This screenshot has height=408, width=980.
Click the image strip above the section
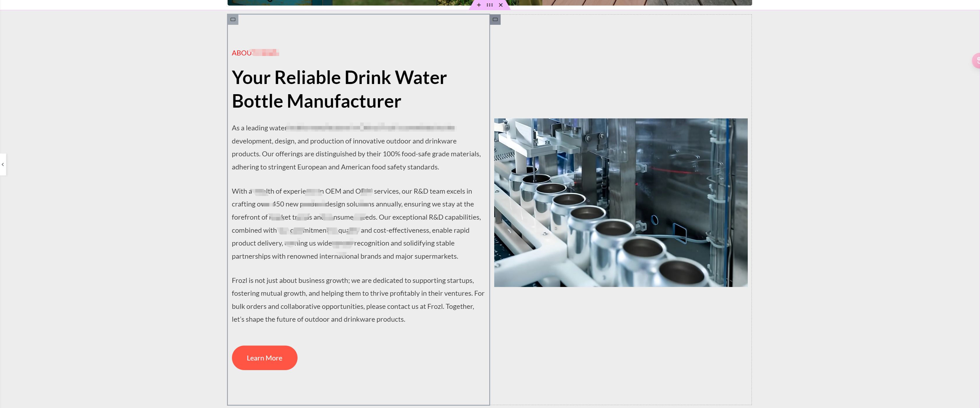(342, 2)
